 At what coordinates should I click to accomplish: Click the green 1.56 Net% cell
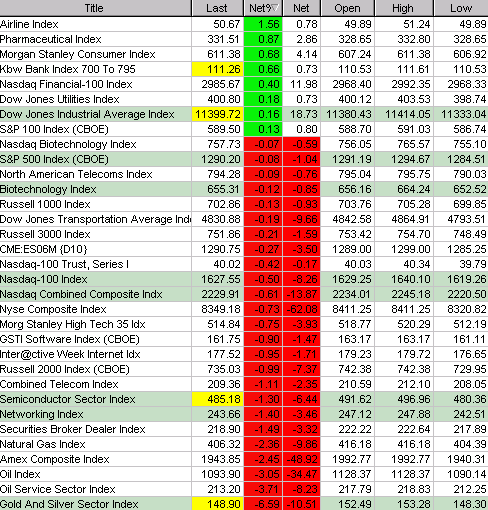263,24
